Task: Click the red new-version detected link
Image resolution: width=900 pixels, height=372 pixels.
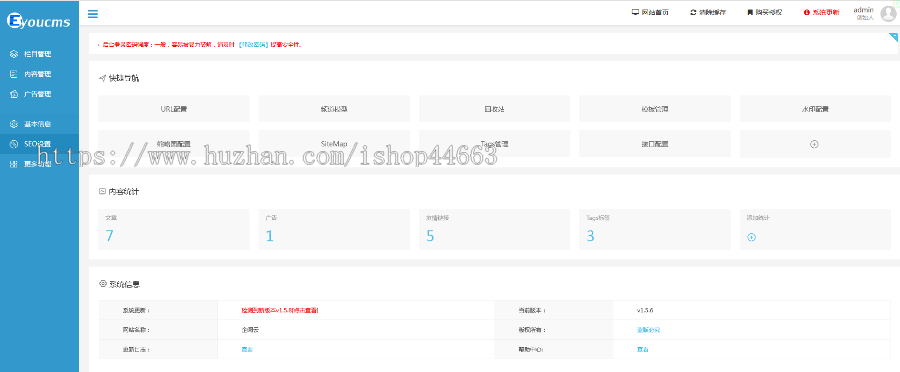Action: [x=280, y=311]
